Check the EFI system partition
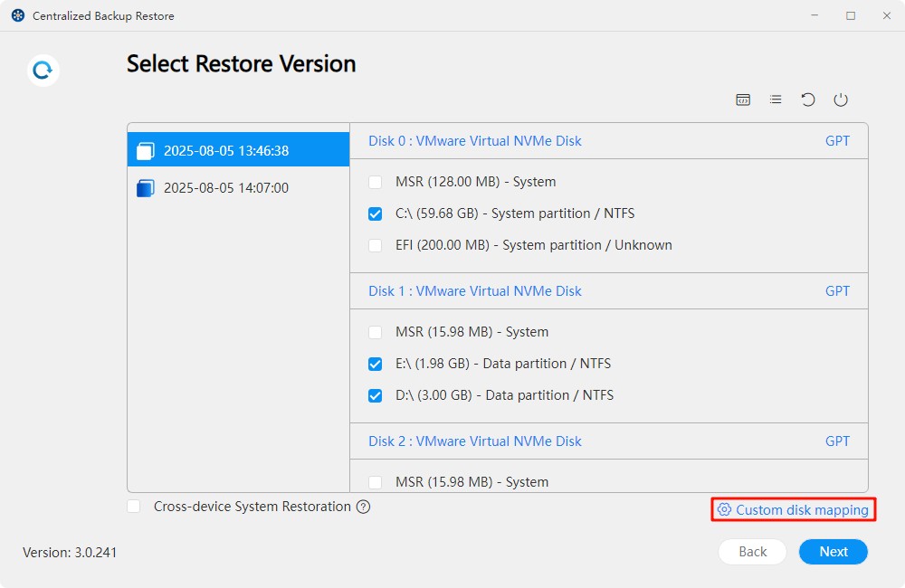The width and height of the screenshot is (905, 588). tap(374, 245)
